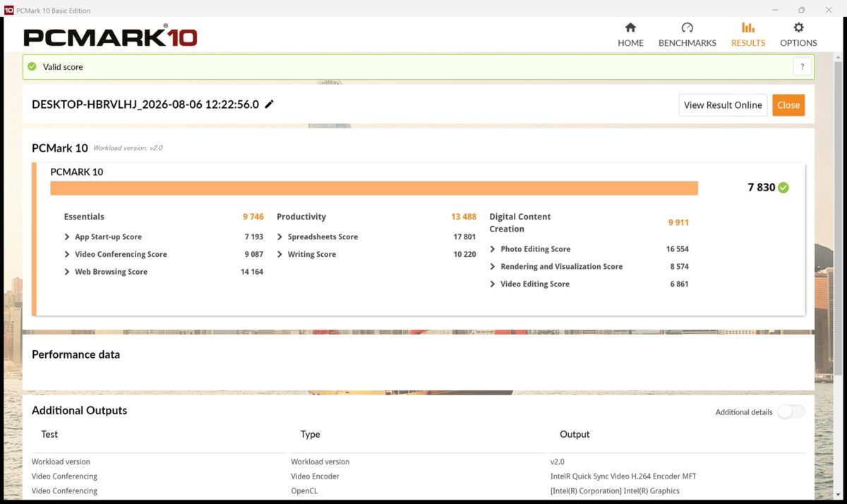Click the pencil icon to rename result

[x=269, y=104]
